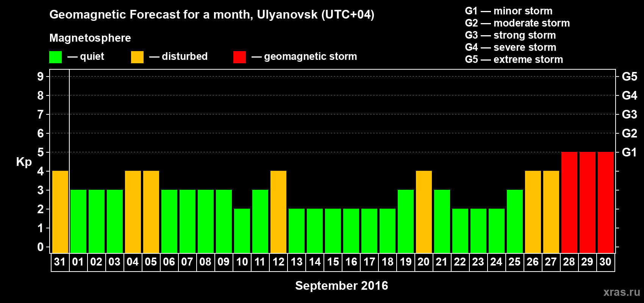Select the orange bar for day 12
Viewport: 644px width, 303px height.
pos(278,212)
